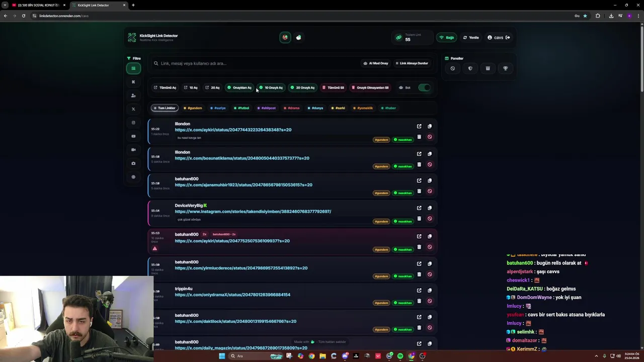Filter by #shitpost tag

(267, 108)
